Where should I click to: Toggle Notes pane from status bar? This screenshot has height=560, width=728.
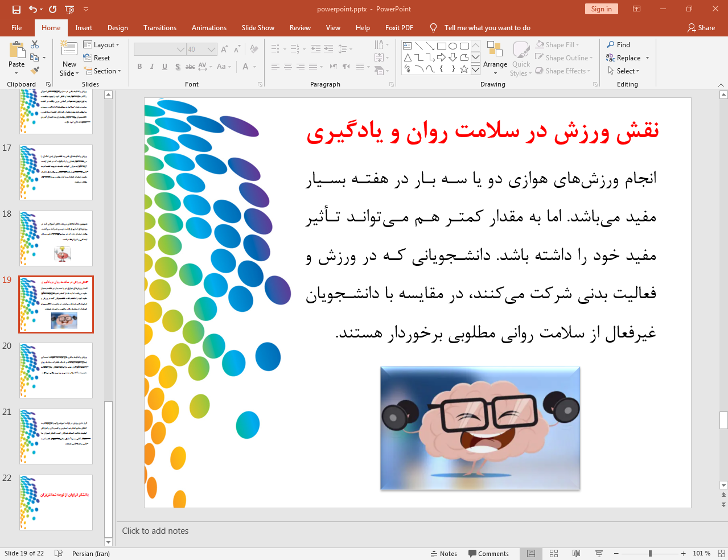coord(443,554)
